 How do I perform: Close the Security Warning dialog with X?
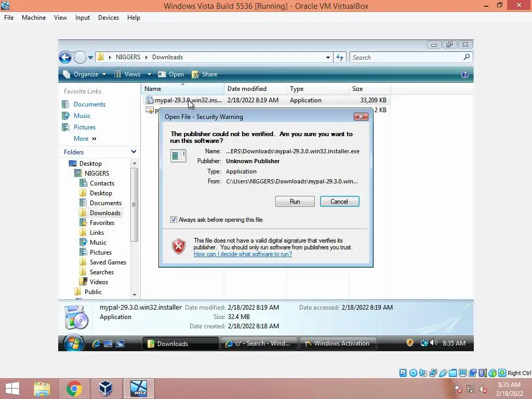tap(361, 117)
